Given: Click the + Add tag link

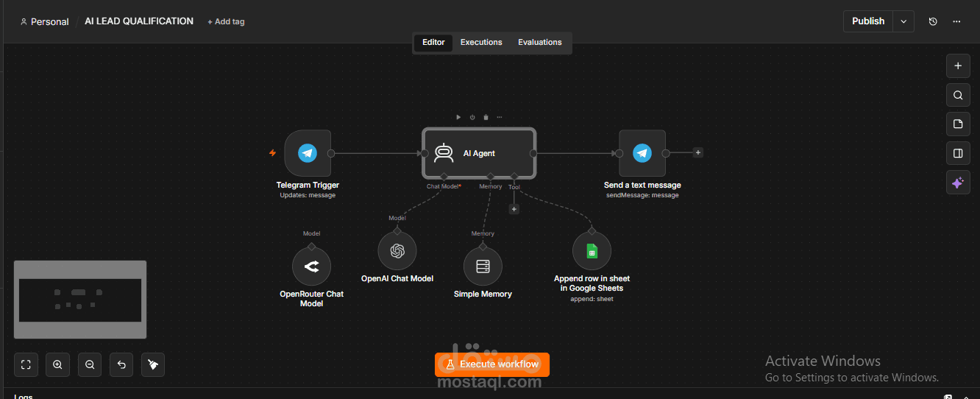Looking at the screenshot, I should pyautogui.click(x=226, y=22).
